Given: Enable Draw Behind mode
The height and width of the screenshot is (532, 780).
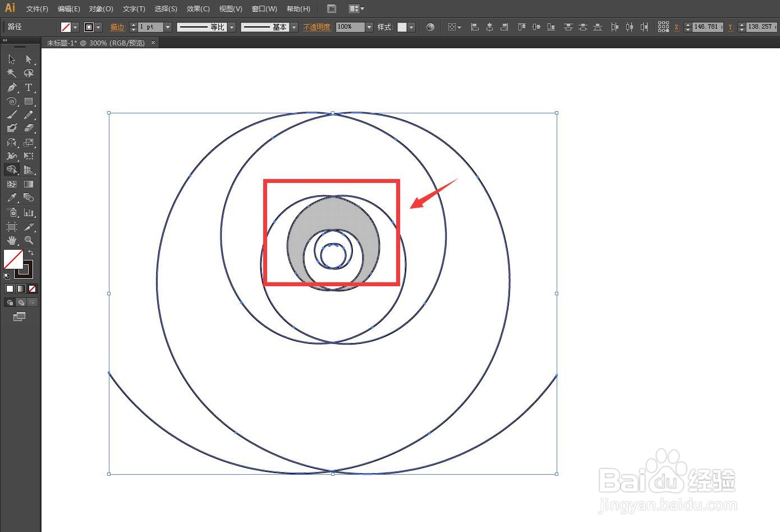Looking at the screenshot, I should pyautogui.click(x=21, y=302).
